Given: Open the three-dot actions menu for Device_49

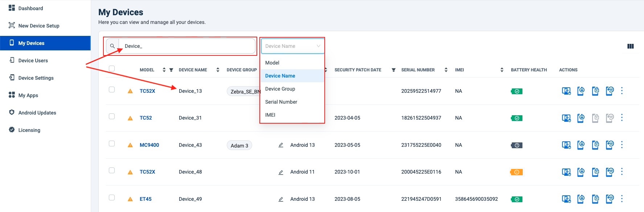Looking at the screenshot, I should click(x=622, y=199).
